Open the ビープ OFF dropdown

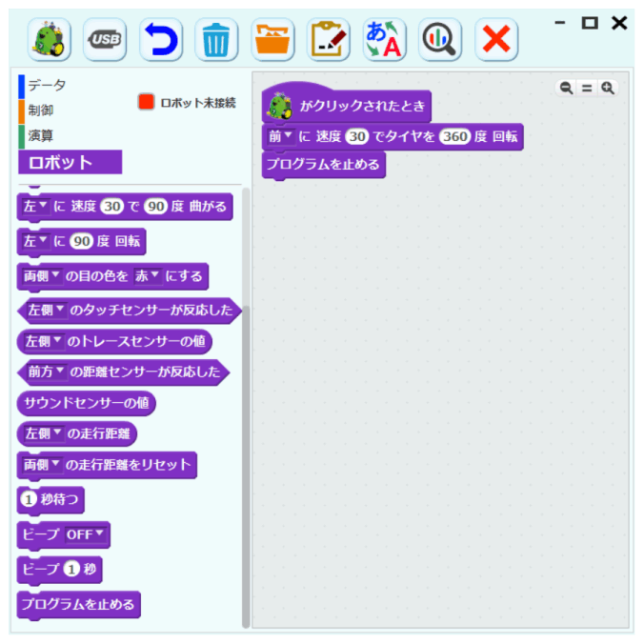click(85, 534)
